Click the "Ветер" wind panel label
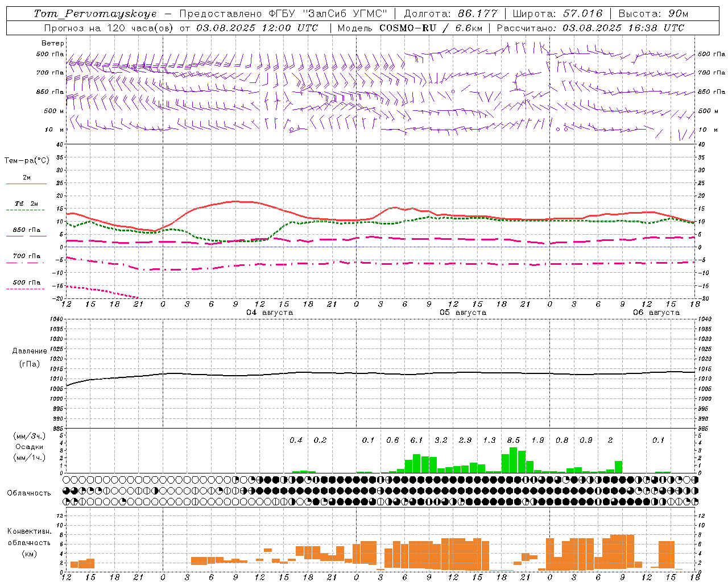This screenshot has width=728, height=582. pos(53,43)
